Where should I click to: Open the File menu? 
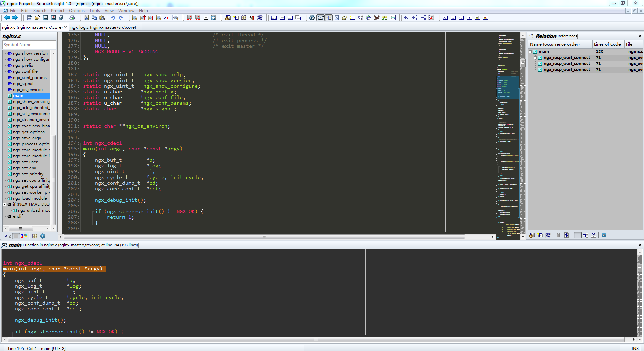(x=13, y=11)
